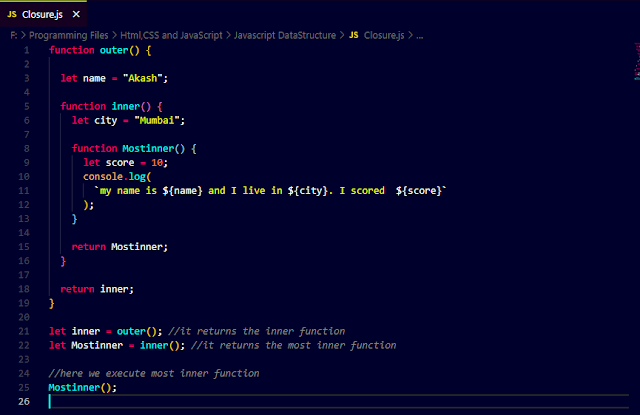Click the Mostinner() call on line 25
Screen dimensions: 640x415
tap(80, 388)
